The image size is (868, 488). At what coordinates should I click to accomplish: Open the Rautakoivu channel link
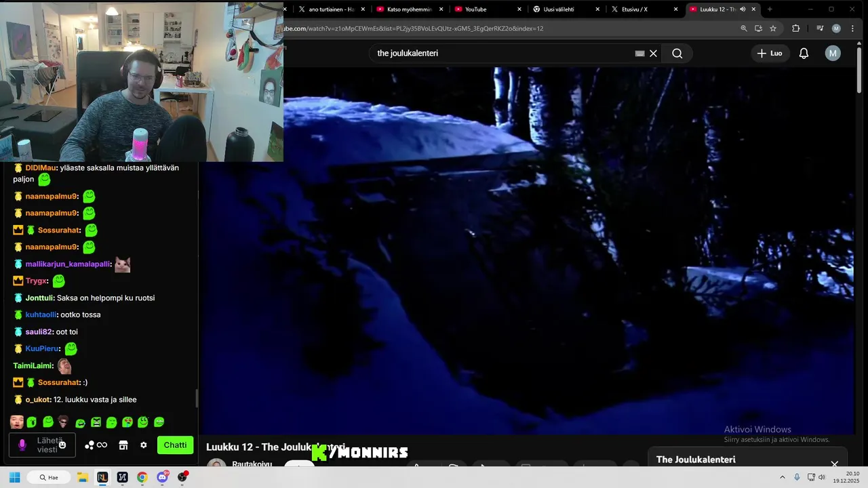click(x=252, y=464)
